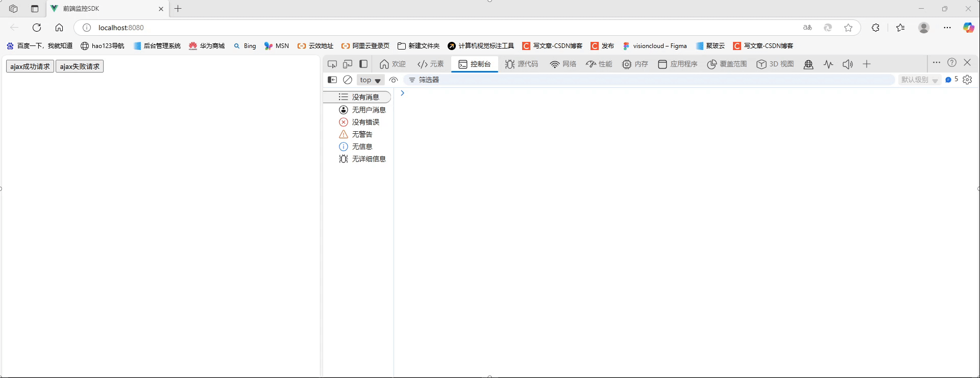Open the 覆盖范围 tab
Image resolution: width=980 pixels, height=378 pixels.
(727, 64)
